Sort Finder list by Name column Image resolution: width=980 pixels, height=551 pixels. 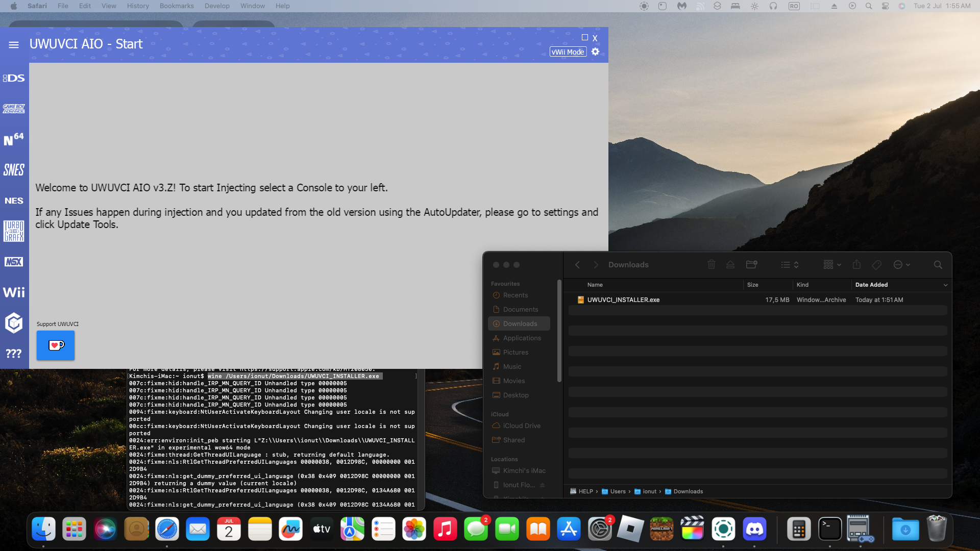pyautogui.click(x=595, y=285)
